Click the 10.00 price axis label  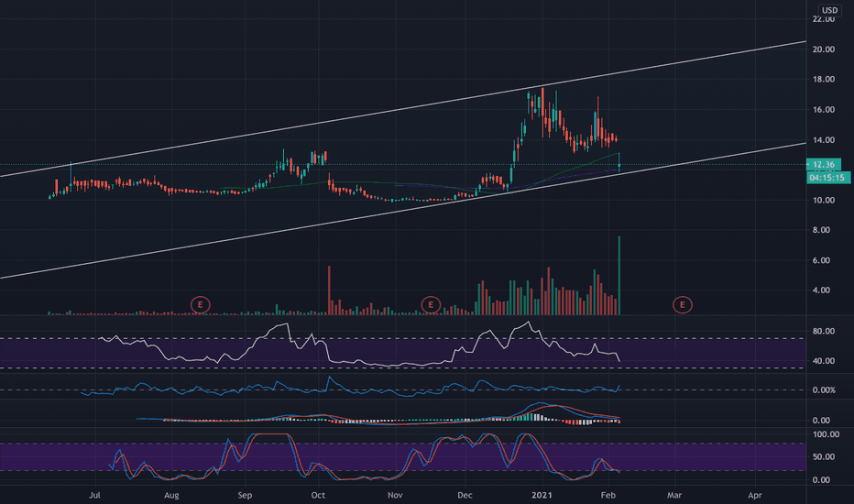824,200
